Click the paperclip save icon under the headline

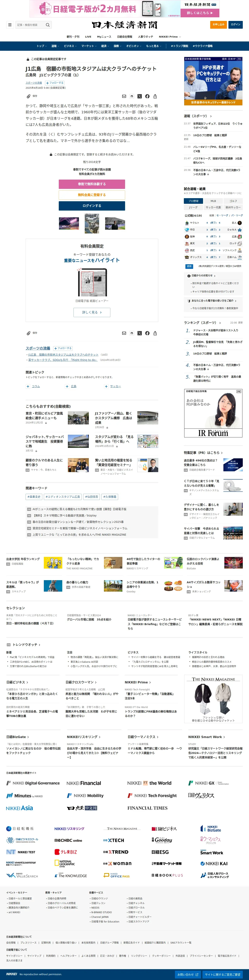pyautogui.click(x=28, y=96)
